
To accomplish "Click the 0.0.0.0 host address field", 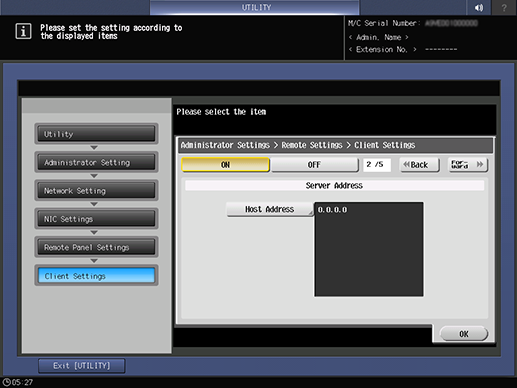I will (369, 249).
